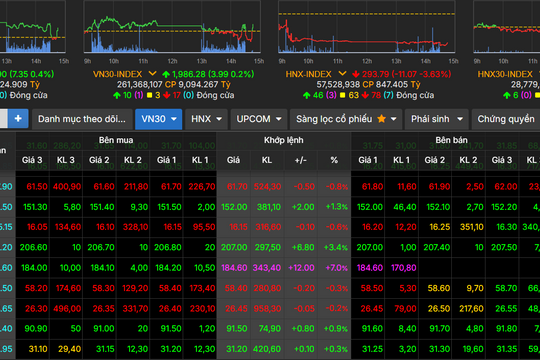Click matched volume 74,90
540x360 pixels.
click(x=270, y=329)
